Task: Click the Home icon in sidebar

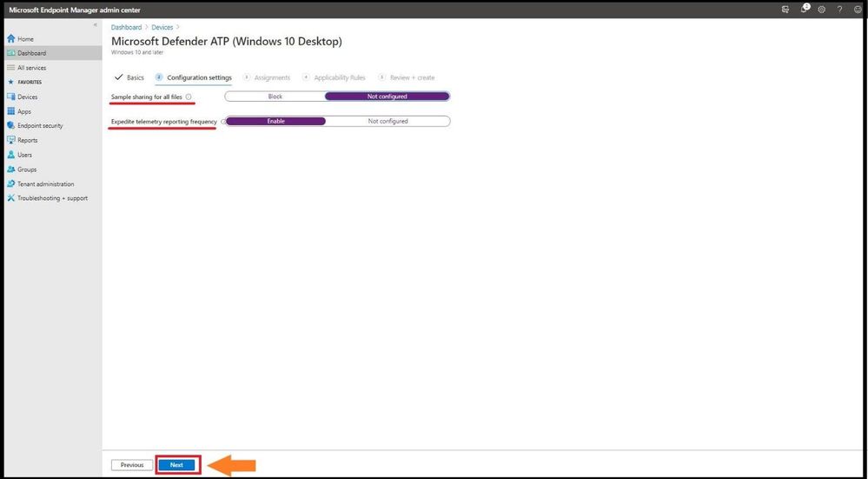Action: pyautogui.click(x=10, y=39)
